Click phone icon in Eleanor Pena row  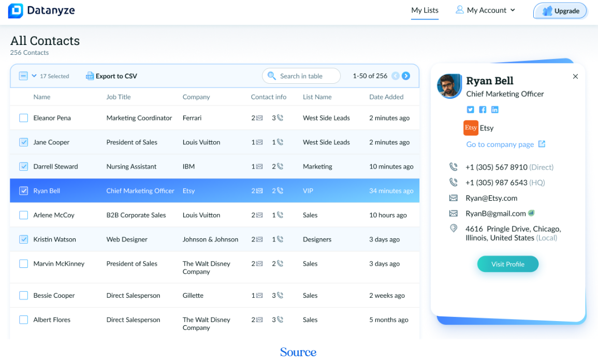[x=280, y=118]
